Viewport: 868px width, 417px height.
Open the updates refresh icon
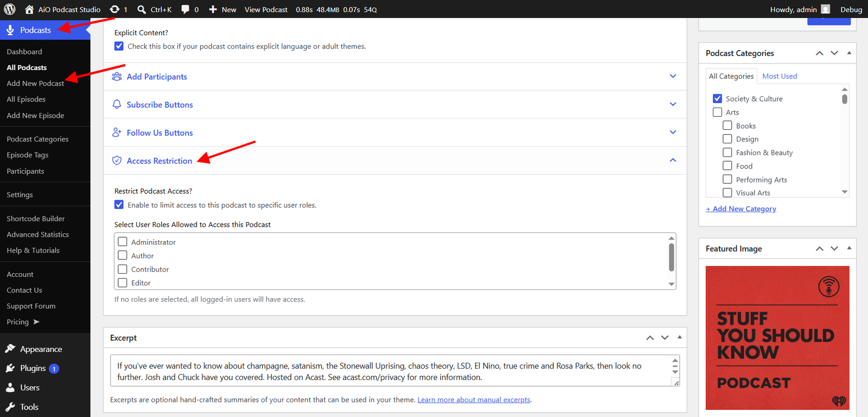[114, 9]
